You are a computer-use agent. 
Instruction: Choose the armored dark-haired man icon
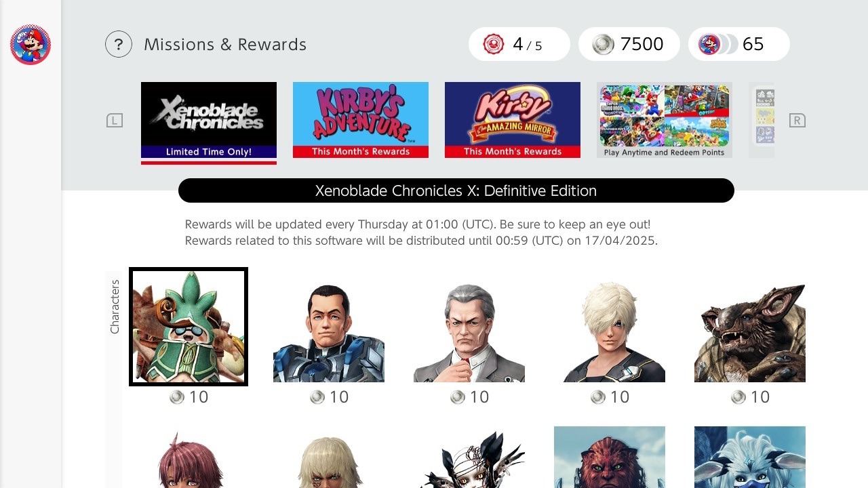tap(329, 327)
